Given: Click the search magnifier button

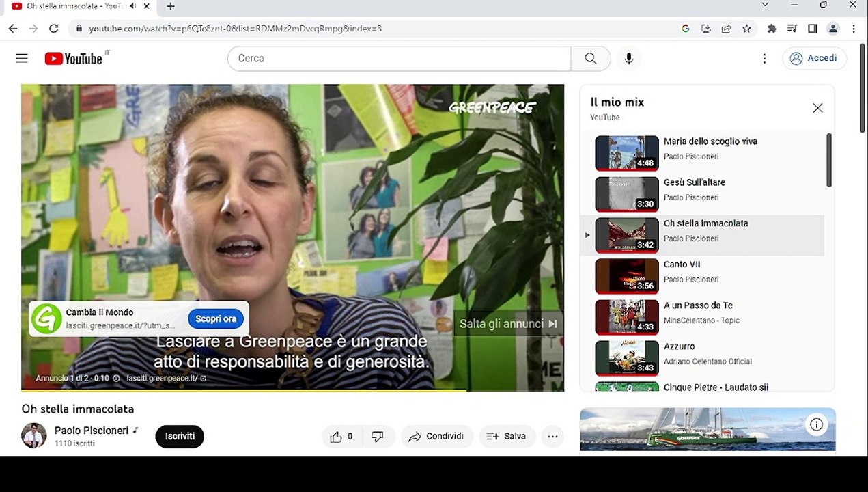Looking at the screenshot, I should (x=591, y=58).
